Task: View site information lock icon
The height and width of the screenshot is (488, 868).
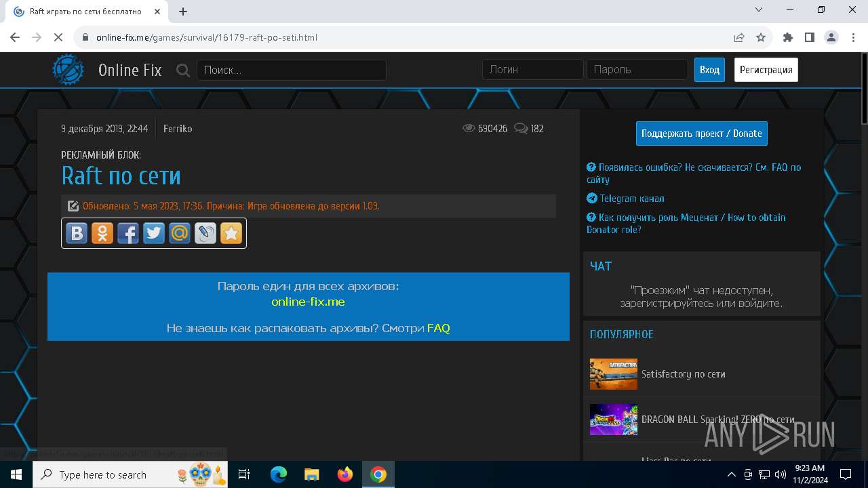Action: (x=85, y=37)
